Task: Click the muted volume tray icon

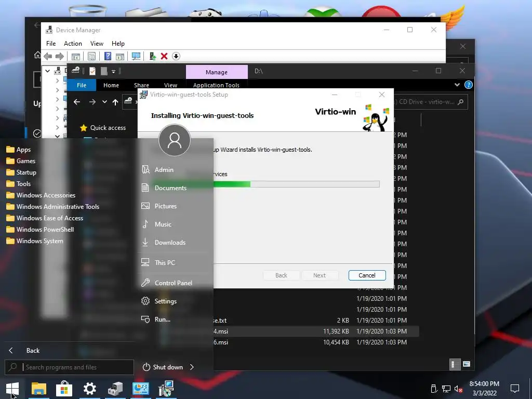Action: pyautogui.click(x=458, y=389)
